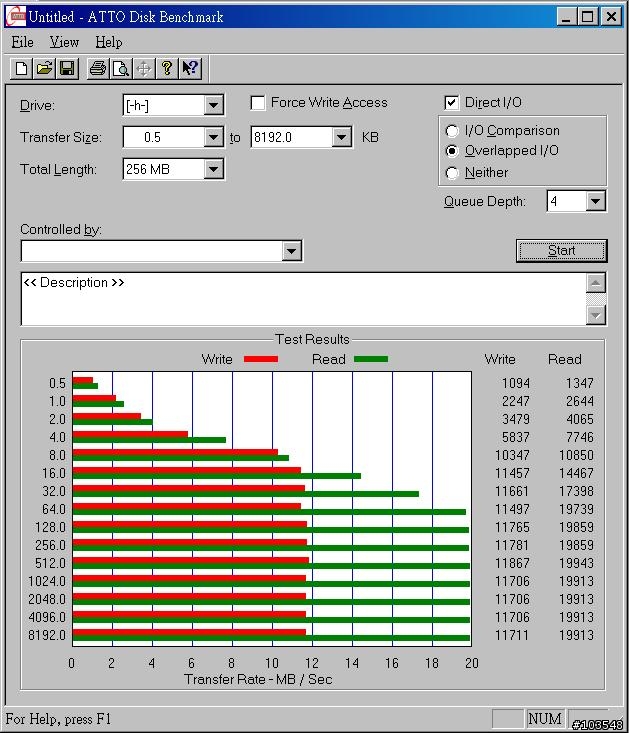The width and height of the screenshot is (629, 733).
Task: Open the Queue Depth dropdown
Action: [595, 201]
